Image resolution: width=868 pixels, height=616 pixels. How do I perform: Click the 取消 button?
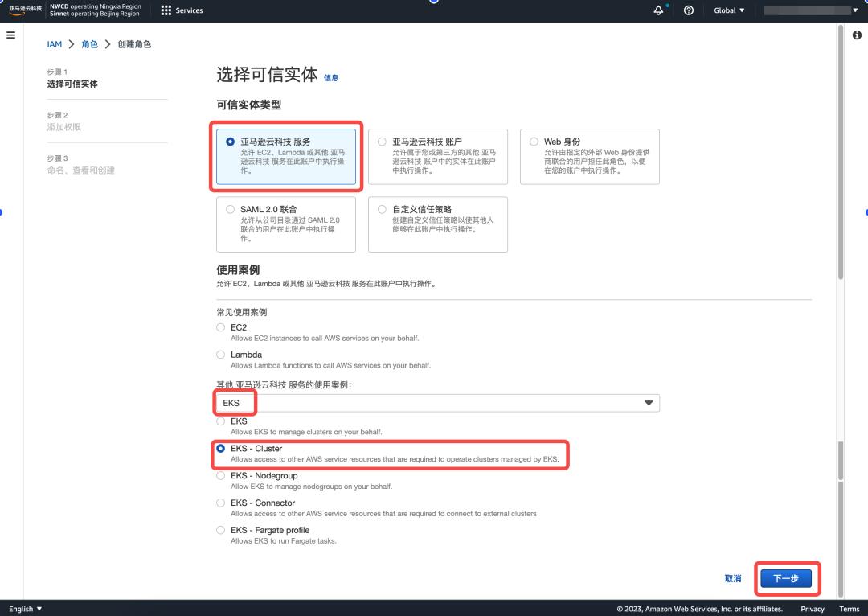tap(732, 578)
